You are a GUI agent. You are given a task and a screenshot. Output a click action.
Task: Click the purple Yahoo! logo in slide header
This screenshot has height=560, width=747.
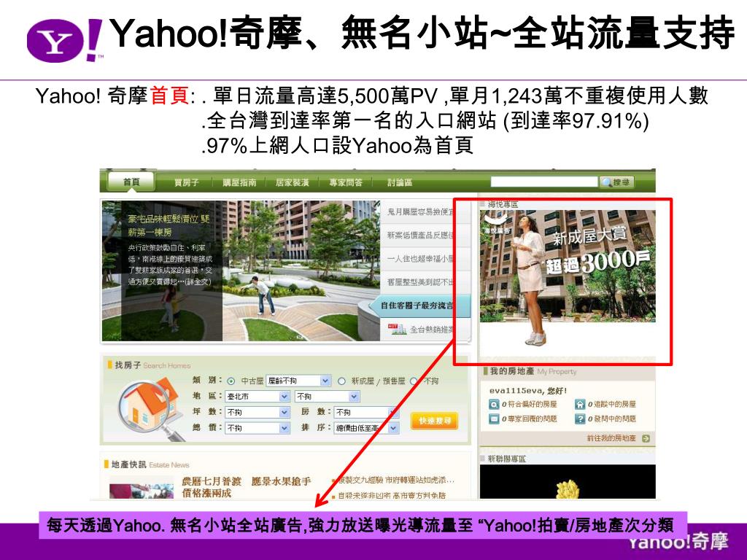coord(65,41)
